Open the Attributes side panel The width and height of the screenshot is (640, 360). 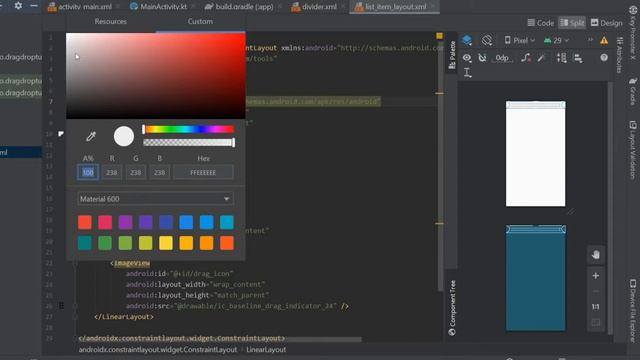coord(620,55)
